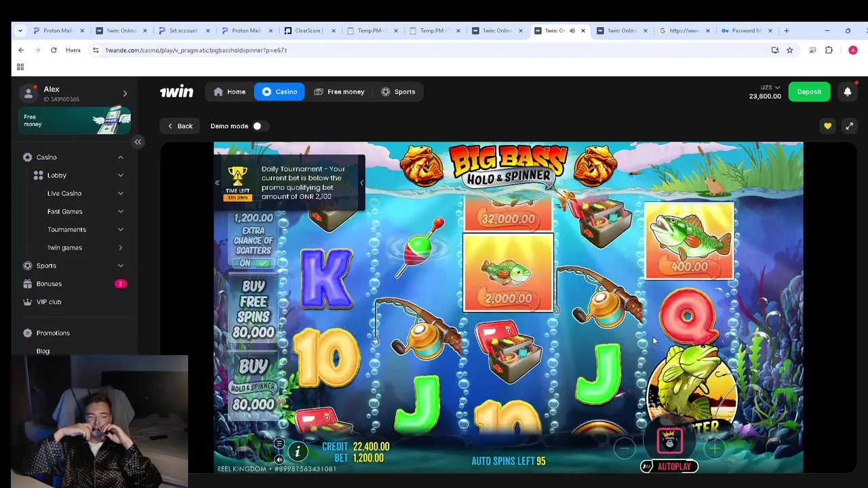This screenshot has width=868, height=488.
Task: Open tab search dropdown arrow
Action: point(20,30)
